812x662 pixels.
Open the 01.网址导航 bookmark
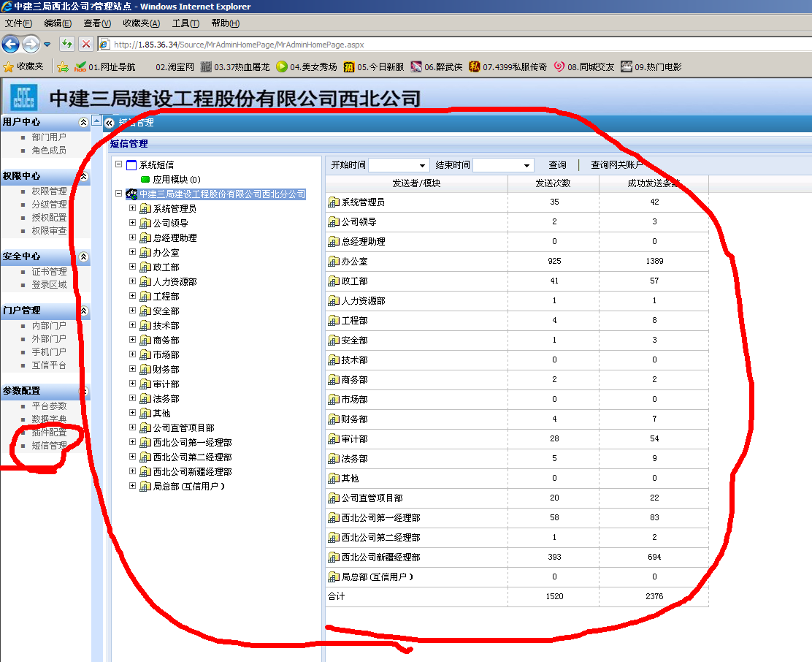[x=105, y=66]
